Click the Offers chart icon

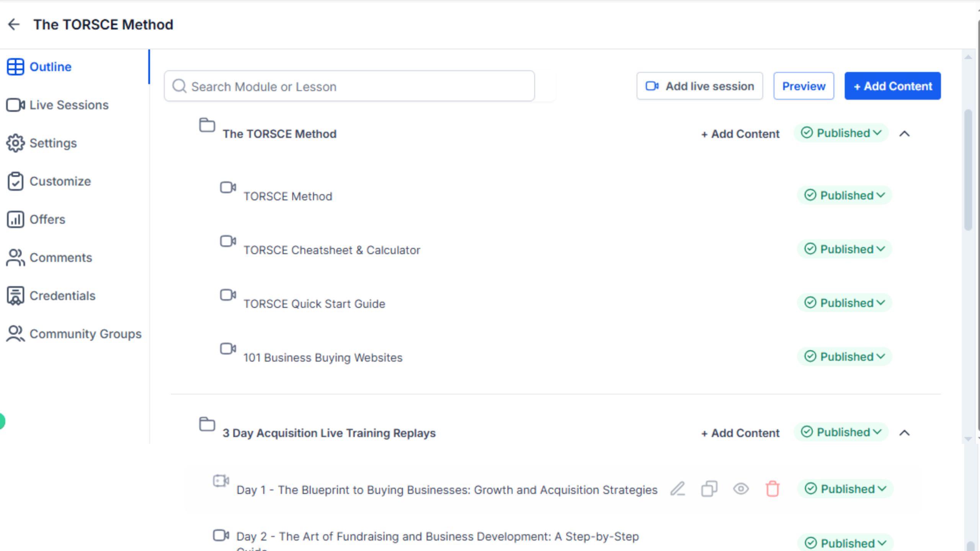point(15,219)
